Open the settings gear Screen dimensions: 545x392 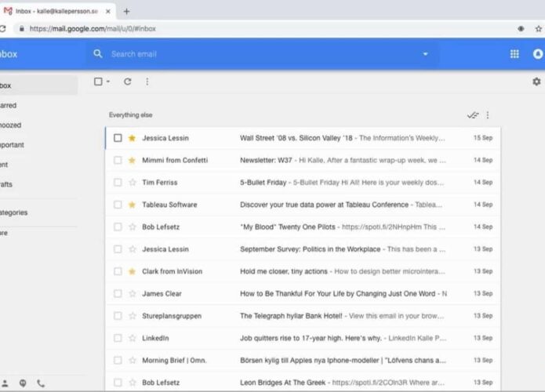point(536,82)
